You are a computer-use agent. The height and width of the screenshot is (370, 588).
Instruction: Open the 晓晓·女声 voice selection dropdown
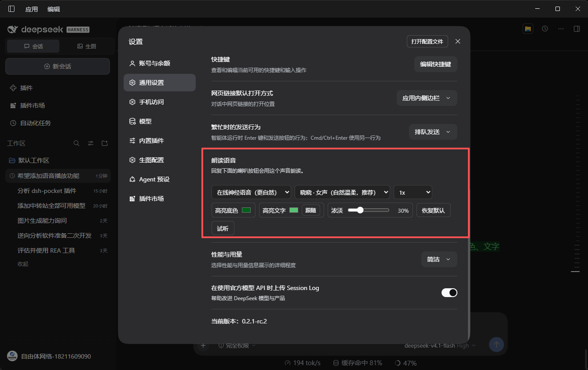click(342, 192)
